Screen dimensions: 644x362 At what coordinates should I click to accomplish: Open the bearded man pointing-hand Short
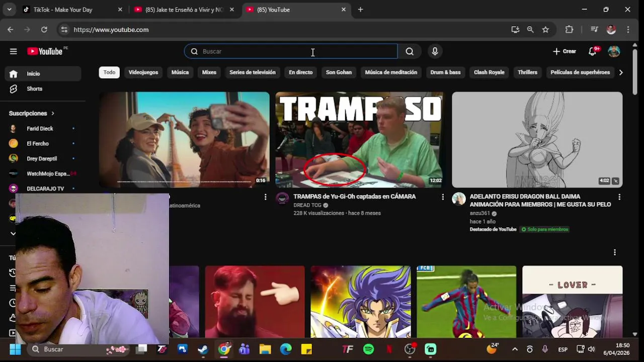click(x=255, y=302)
